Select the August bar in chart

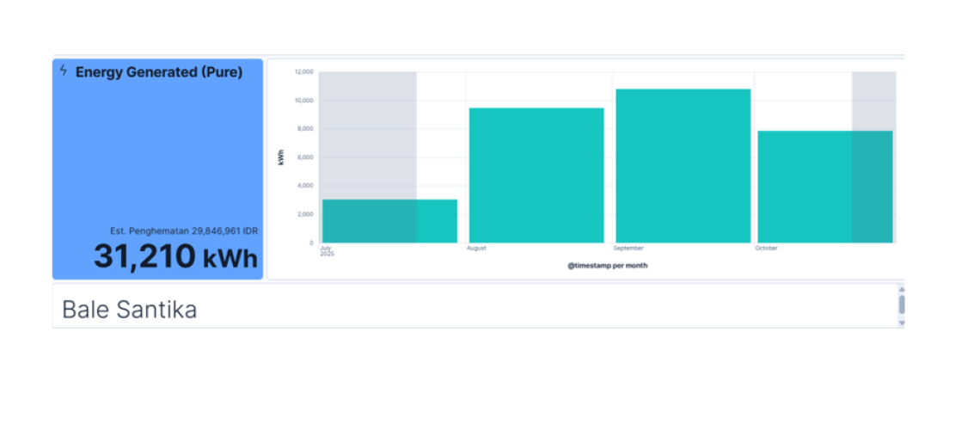[x=536, y=175]
